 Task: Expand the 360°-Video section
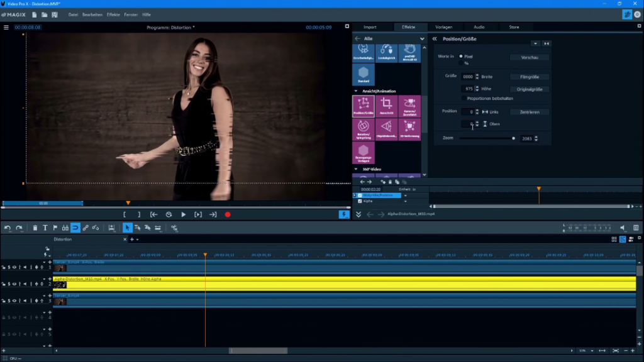pyautogui.click(x=356, y=169)
